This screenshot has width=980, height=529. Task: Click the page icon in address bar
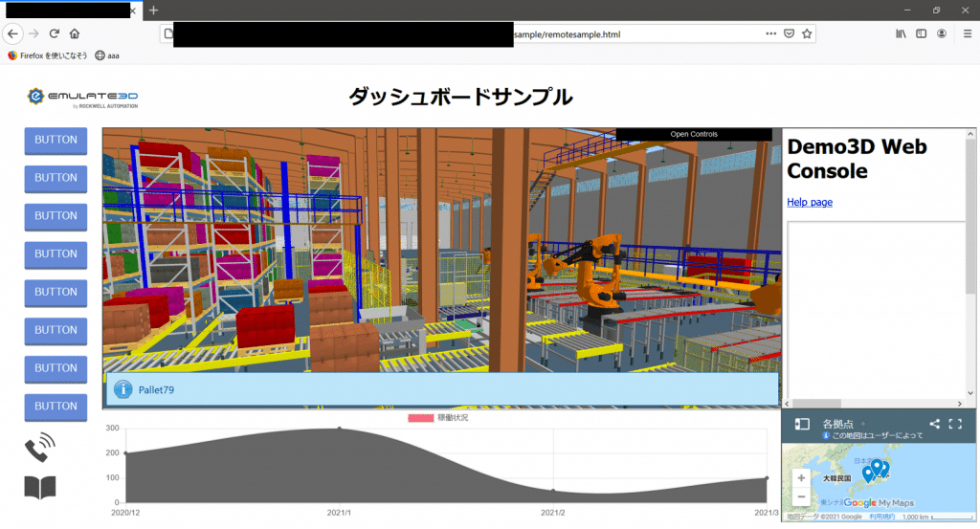click(167, 33)
